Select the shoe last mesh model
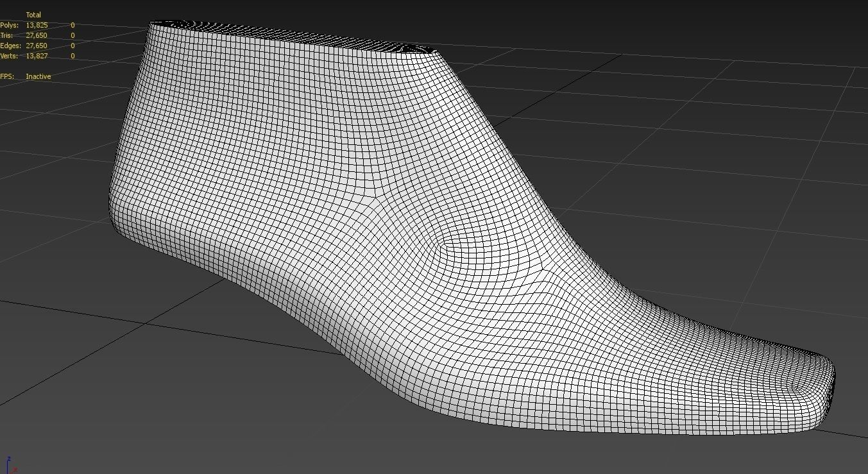Image resolution: width=868 pixels, height=474 pixels. click(x=385, y=257)
